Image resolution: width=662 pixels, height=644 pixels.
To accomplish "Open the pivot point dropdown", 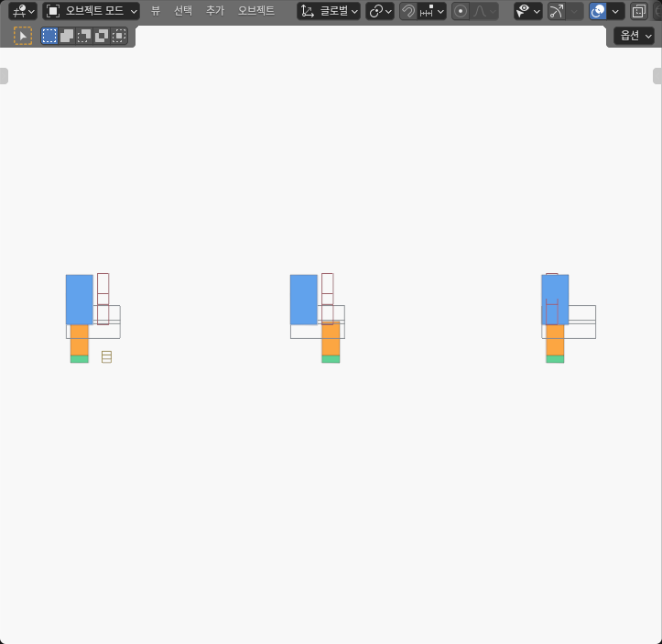I will 380,11.
